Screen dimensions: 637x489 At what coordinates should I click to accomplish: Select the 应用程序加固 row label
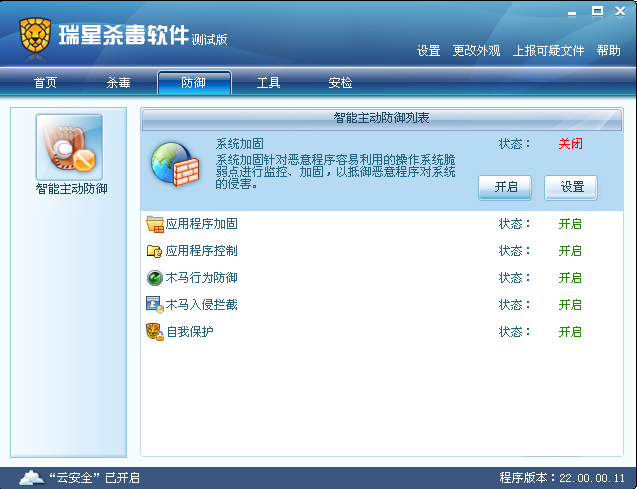click(202, 224)
